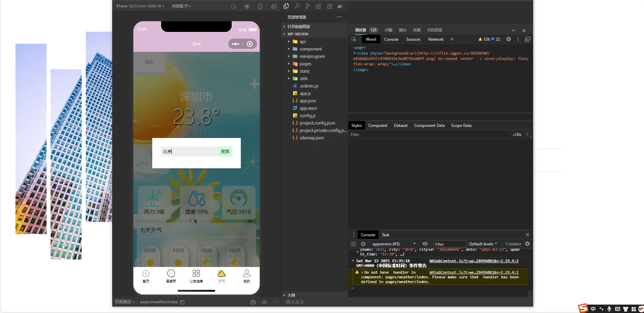644x313 pixels.
Task: Open the source control branch icon
Action: coord(308,6)
